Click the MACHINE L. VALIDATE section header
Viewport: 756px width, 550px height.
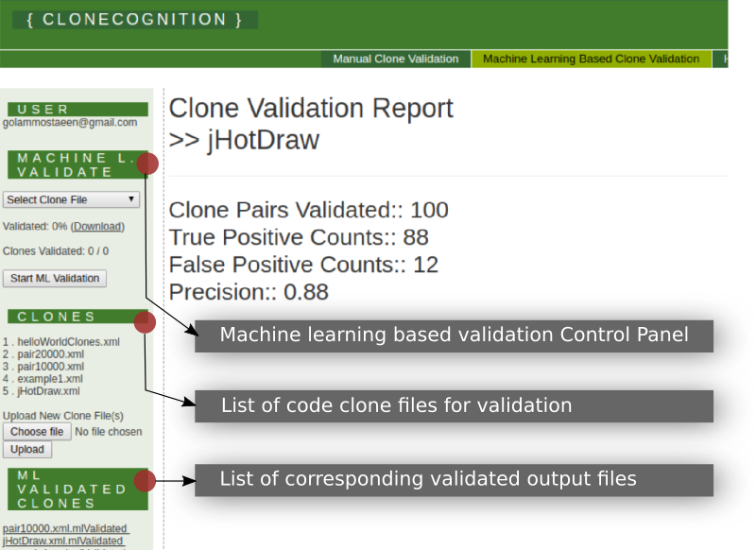(77, 164)
